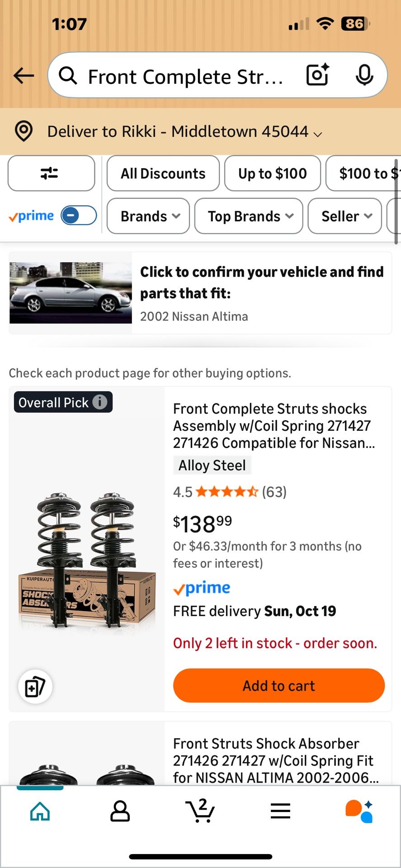Tap the compare images icon on product photo
The image size is (401, 868).
(35, 686)
